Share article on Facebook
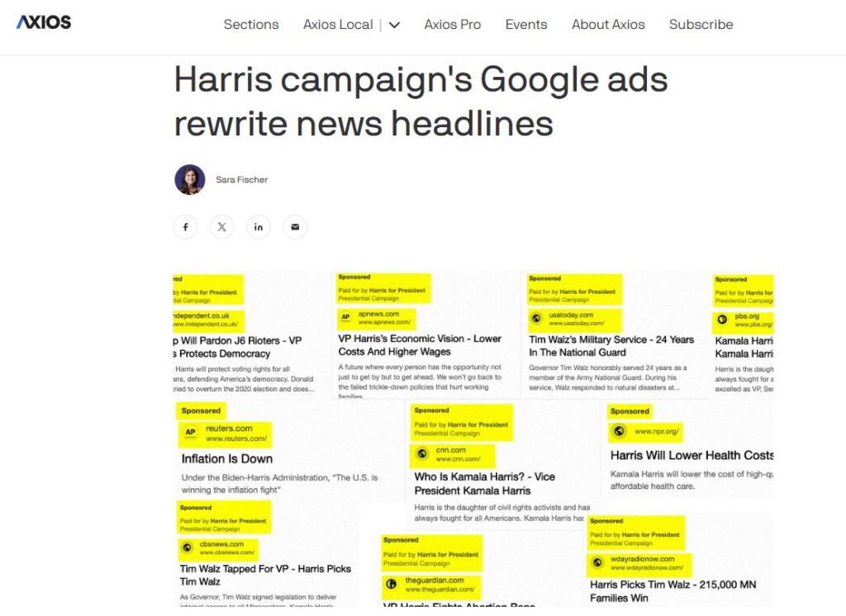 tap(185, 227)
